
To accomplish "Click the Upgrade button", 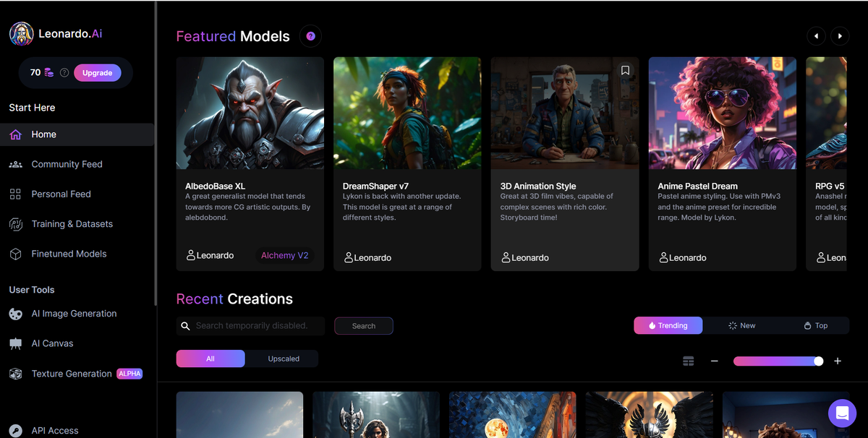I will [x=97, y=72].
